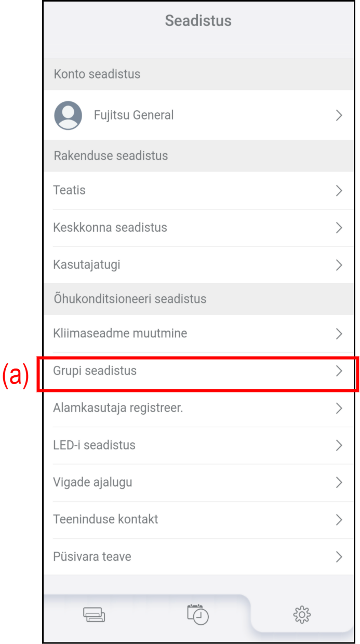Screen dimensions: 360x644
Task: Open Teeninduse kontakt entry
Action: [106, 519]
